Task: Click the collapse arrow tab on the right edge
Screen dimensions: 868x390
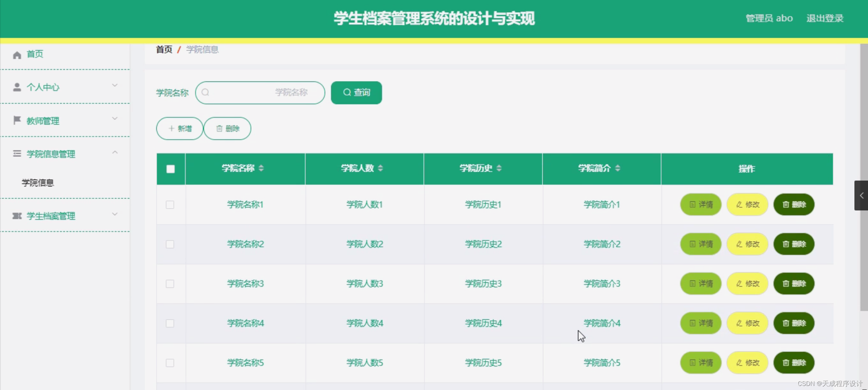Action: pos(861,196)
